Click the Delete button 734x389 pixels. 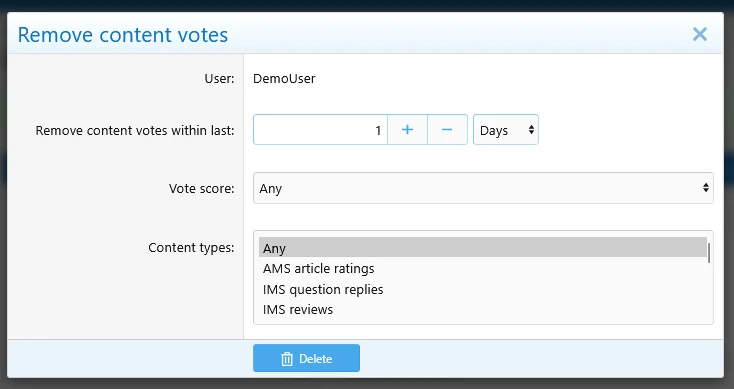click(306, 358)
